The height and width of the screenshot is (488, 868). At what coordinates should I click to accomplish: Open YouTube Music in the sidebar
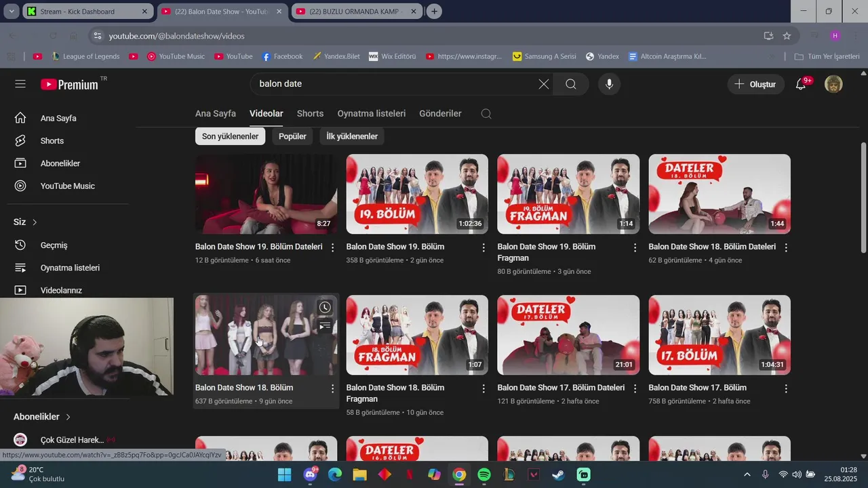tap(68, 186)
